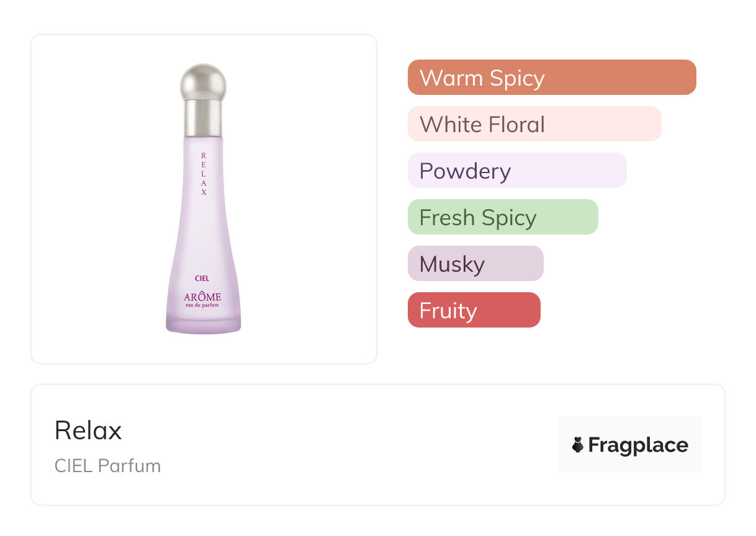Screen dimensions: 756x536
Task: Open the perfume bottle product image
Action: [x=203, y=199]
